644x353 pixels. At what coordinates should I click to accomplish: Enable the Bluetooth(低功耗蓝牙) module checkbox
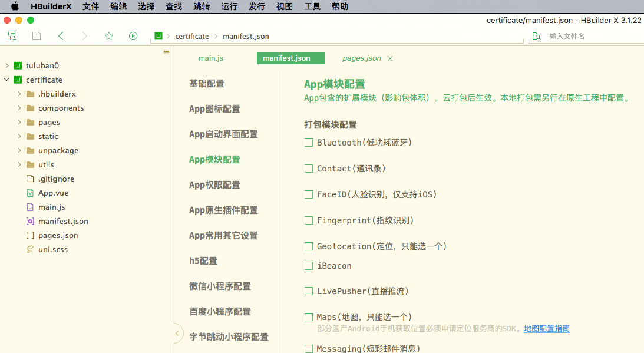tap(308, 143)
